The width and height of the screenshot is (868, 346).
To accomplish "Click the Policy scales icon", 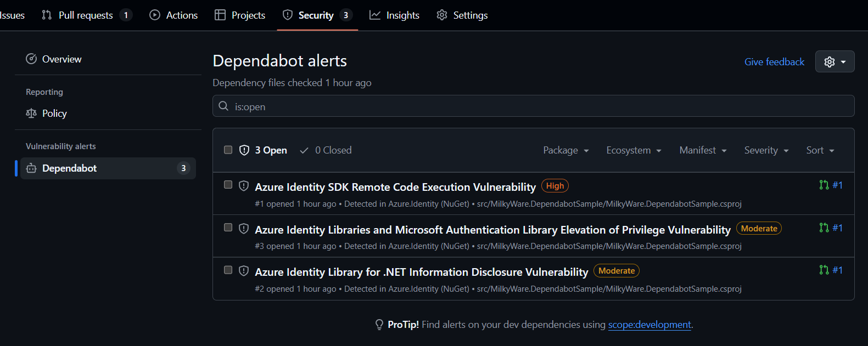I will (x=31, y=113).
